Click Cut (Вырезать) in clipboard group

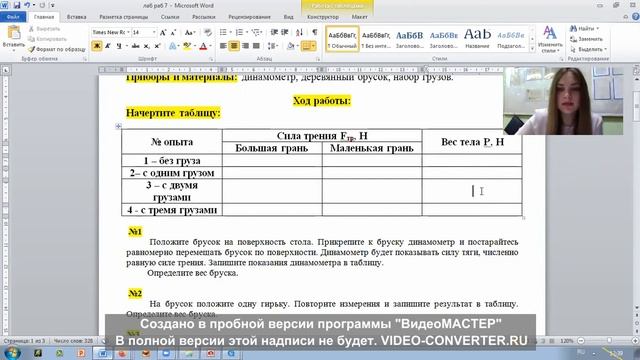[44, 29]
